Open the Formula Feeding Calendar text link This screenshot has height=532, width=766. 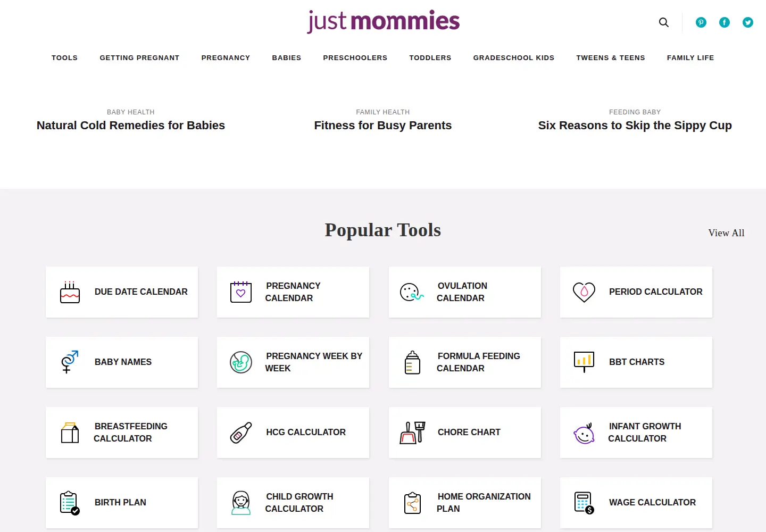[x=479, y=362]
